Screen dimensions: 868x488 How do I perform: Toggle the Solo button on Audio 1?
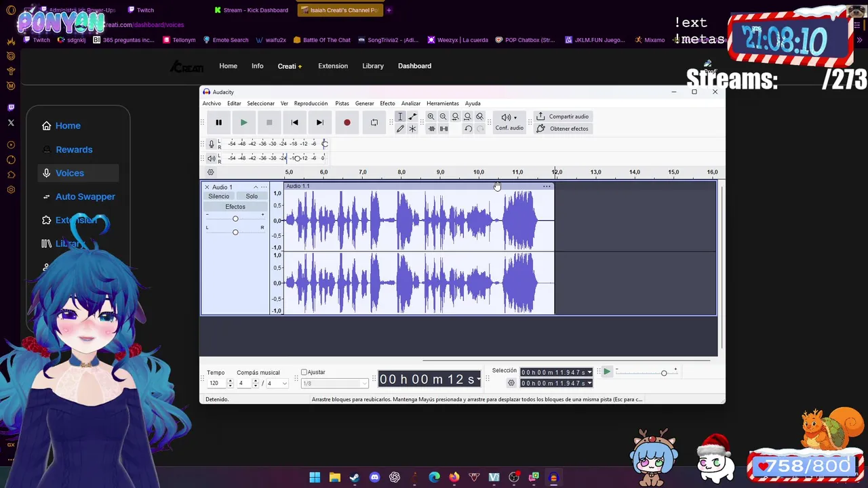pyautogui.click(x=252, y=197)
